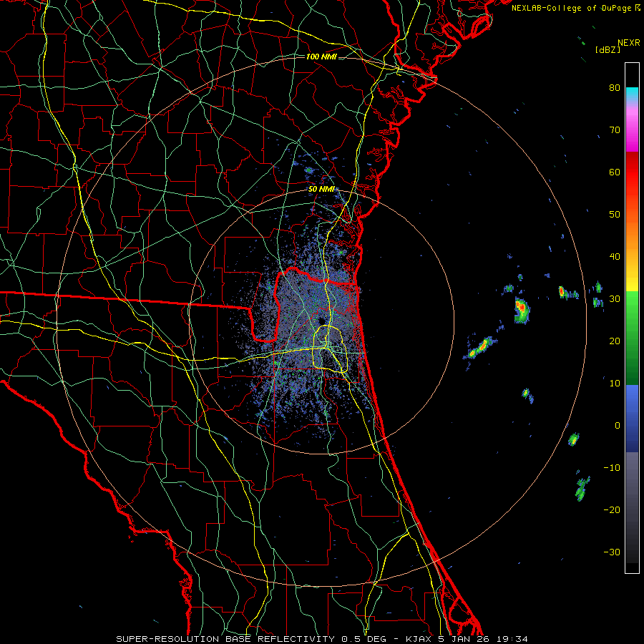Click the 40 value on the dBZ scale

615,257
